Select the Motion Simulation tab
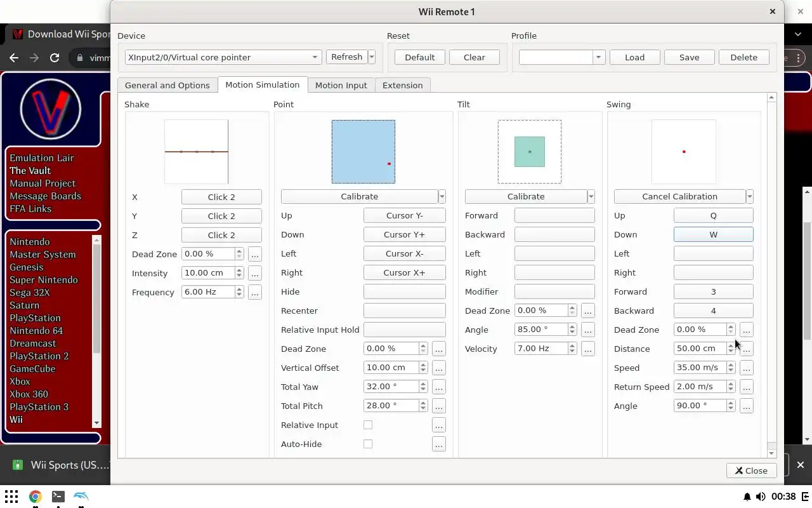Viewport: 812px width, 508px height. pyautogui.click(x=263, y=84)
